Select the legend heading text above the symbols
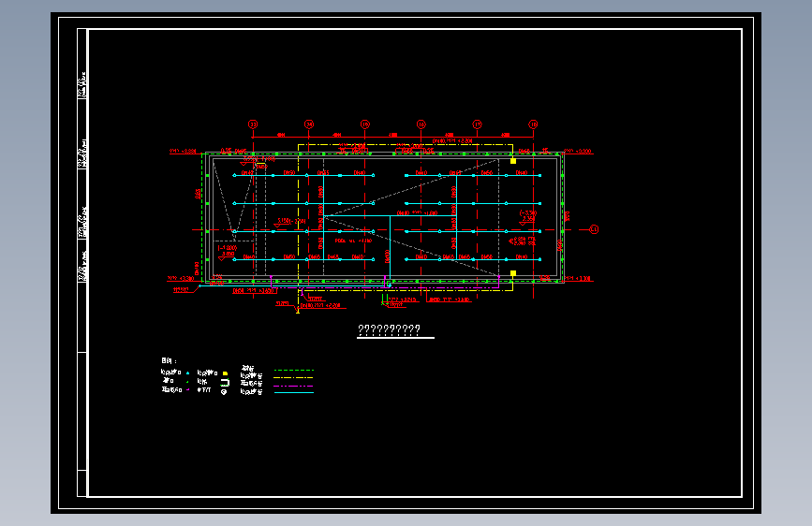 click(169, 361)
